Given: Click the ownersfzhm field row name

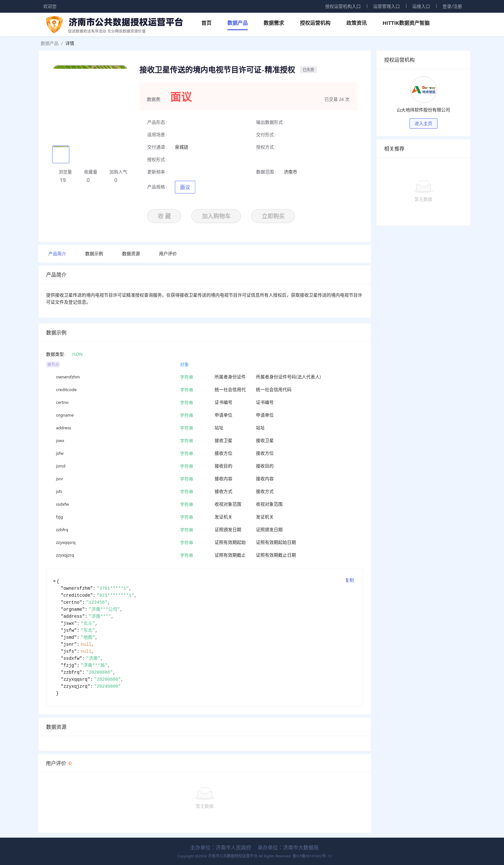Looking at the screenshot, I should coord(68,377).
